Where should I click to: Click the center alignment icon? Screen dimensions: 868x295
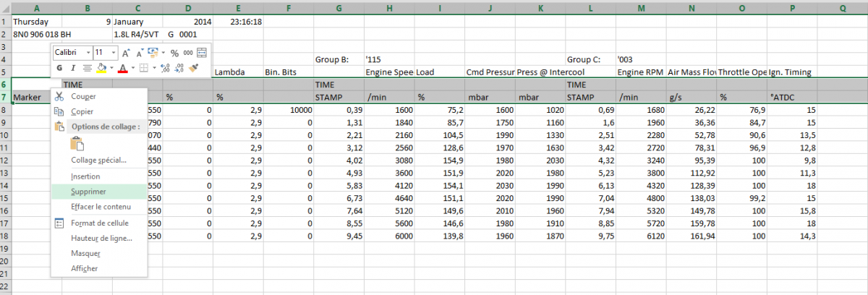(86, 68)
